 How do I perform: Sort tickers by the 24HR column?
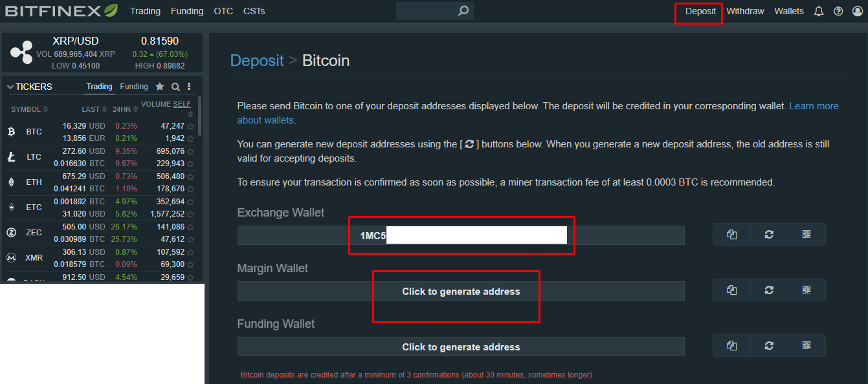124,109
